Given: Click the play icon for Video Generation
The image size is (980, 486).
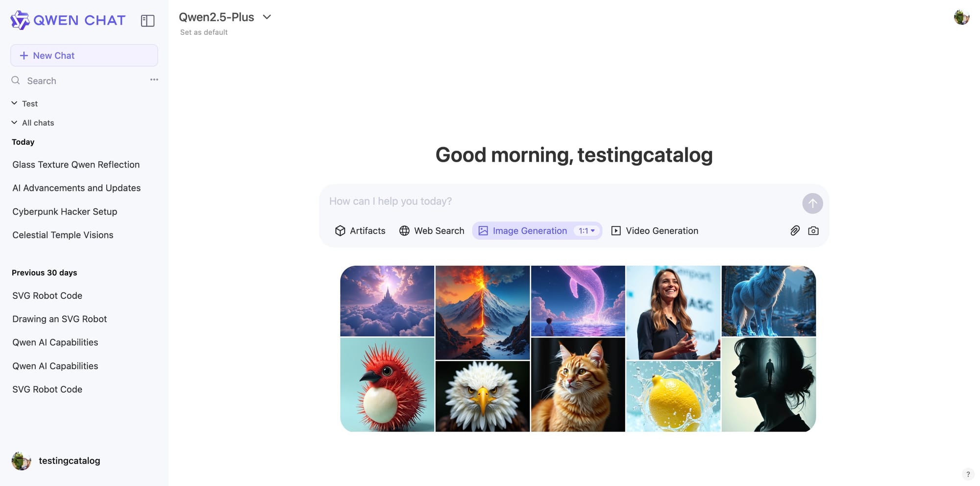Looking at the screenshot, I should [x=616, y=231].
